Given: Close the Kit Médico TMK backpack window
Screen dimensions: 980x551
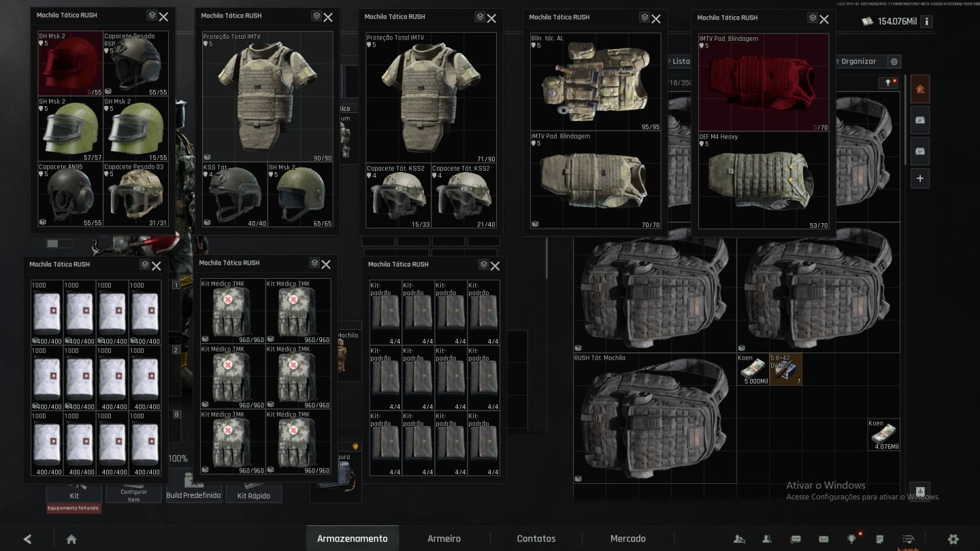Looking at the screenshot, I should (x=326, y=264).
